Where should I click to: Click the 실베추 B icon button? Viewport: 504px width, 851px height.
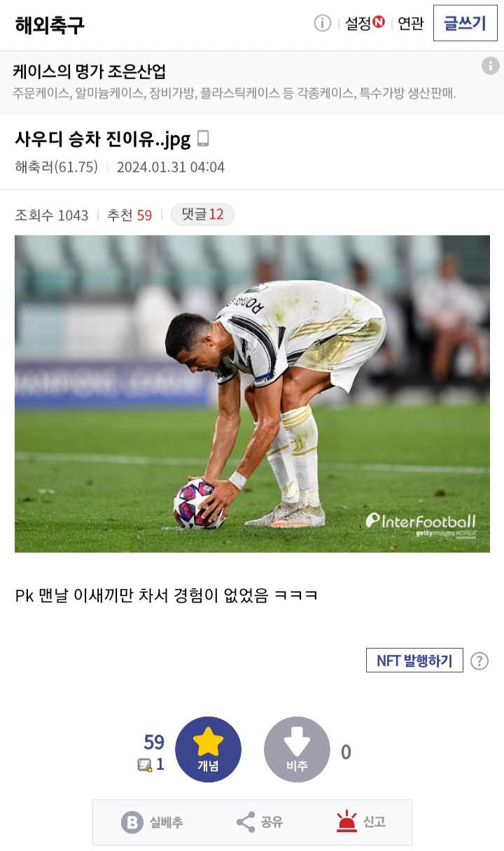tap(152, 822)
